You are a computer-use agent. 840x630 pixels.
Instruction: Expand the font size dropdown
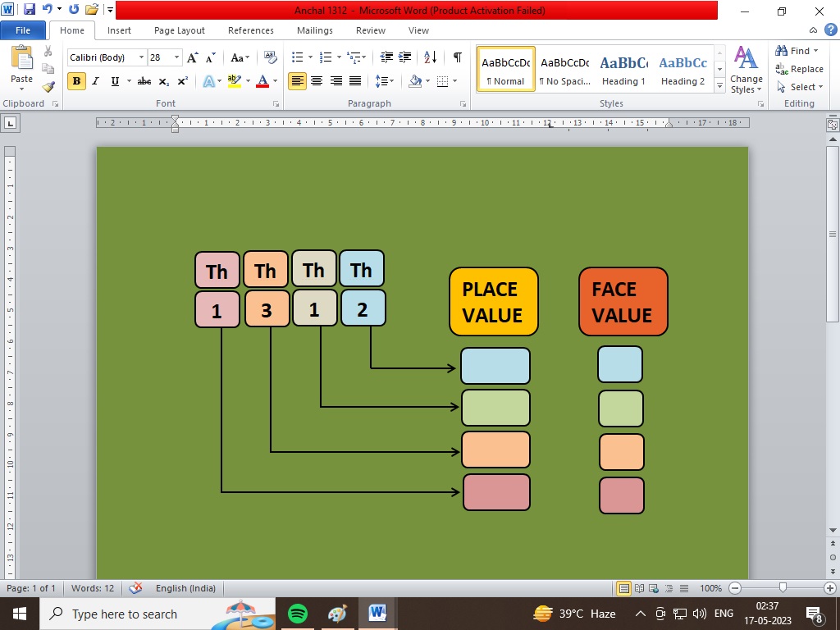pyautogui.click(x=177, y=57)
